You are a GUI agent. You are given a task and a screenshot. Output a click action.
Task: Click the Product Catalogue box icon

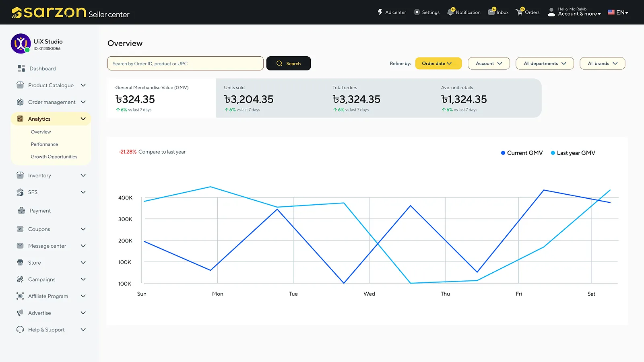[20, 85]
